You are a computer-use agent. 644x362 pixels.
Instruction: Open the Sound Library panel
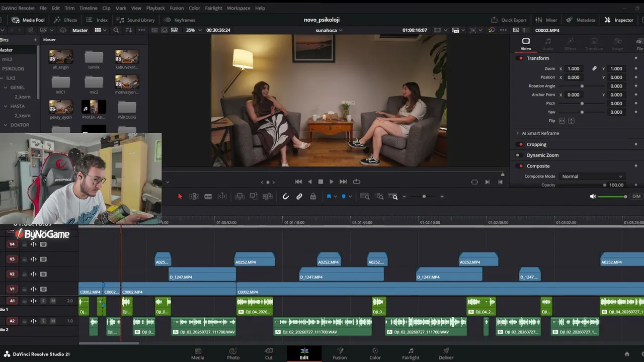(136, 20)
